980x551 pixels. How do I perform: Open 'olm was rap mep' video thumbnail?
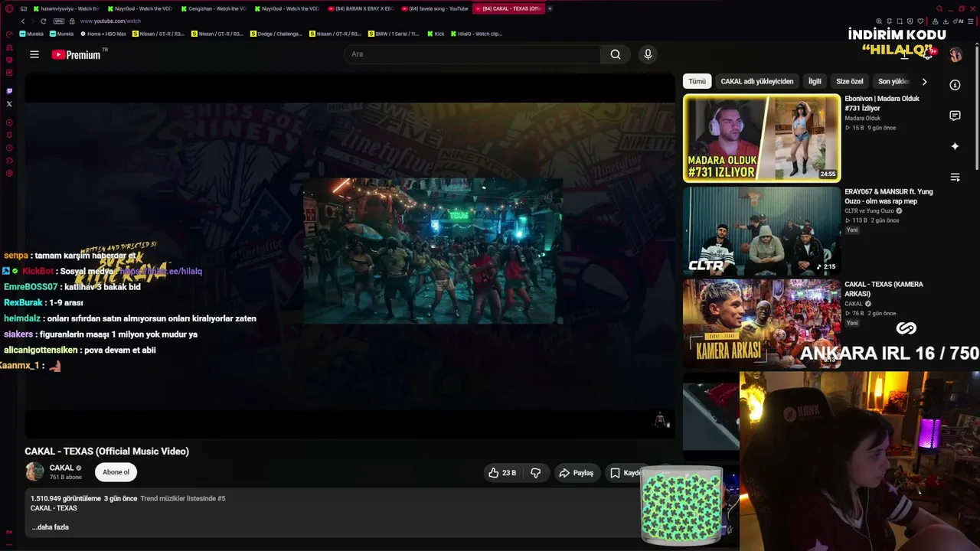coord(762,231)
